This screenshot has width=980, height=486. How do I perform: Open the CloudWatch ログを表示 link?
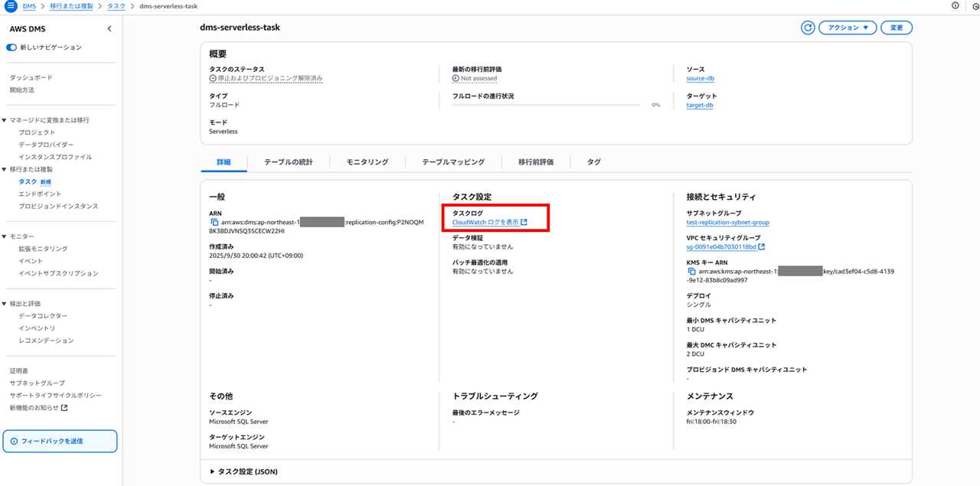pos(485,223)
